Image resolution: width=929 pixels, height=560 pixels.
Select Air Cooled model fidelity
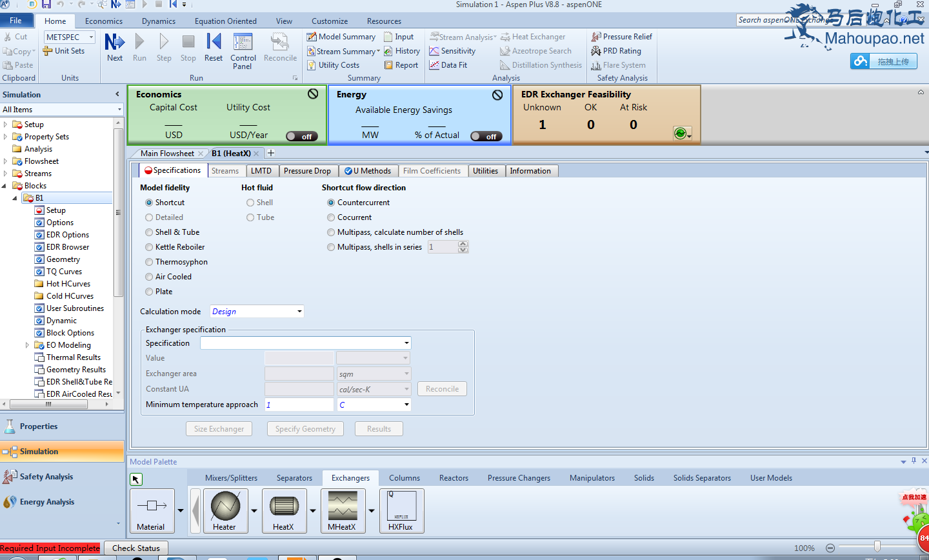pos(149,277)
